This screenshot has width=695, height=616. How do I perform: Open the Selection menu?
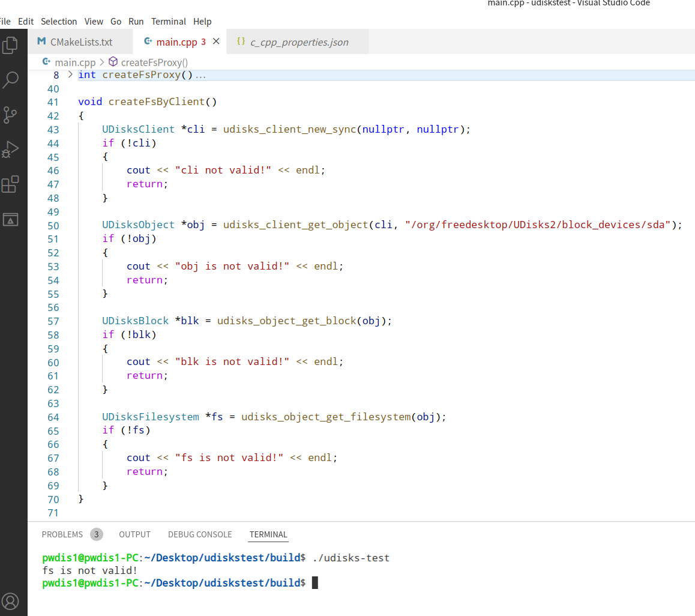(x=59, y=21)
